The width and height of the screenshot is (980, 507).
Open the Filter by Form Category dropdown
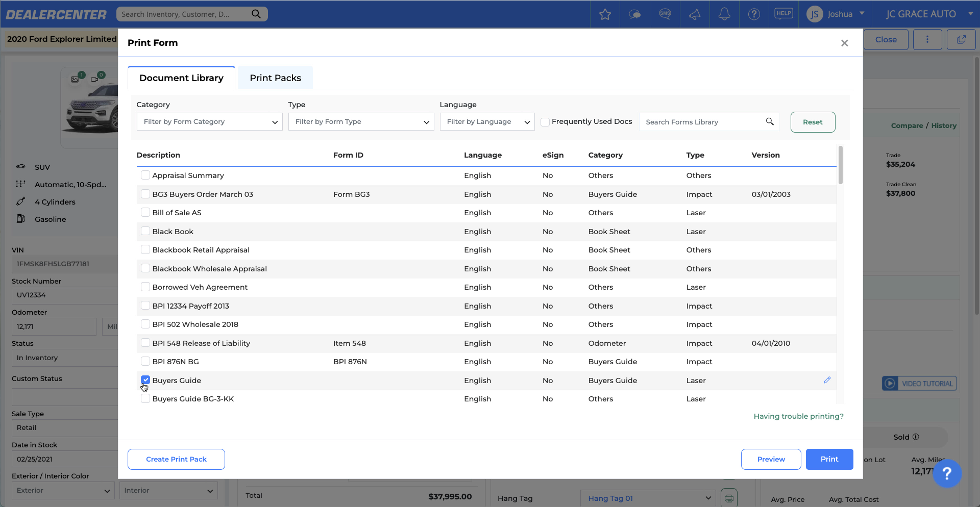click(210, 121)
